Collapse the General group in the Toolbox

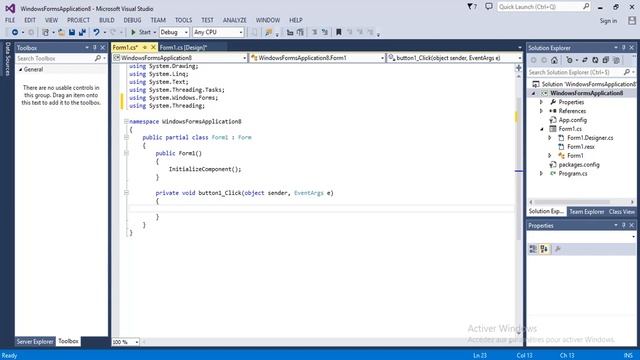coord(20,70)
